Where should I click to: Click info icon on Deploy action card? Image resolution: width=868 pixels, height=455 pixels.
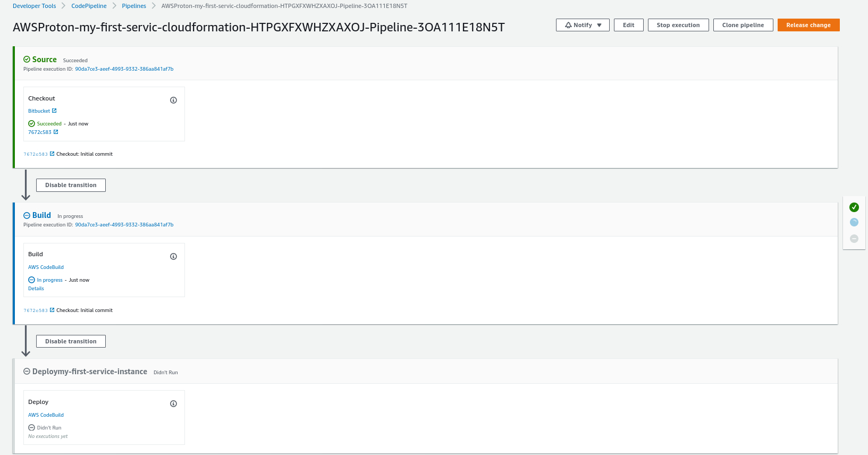[173, 403]
